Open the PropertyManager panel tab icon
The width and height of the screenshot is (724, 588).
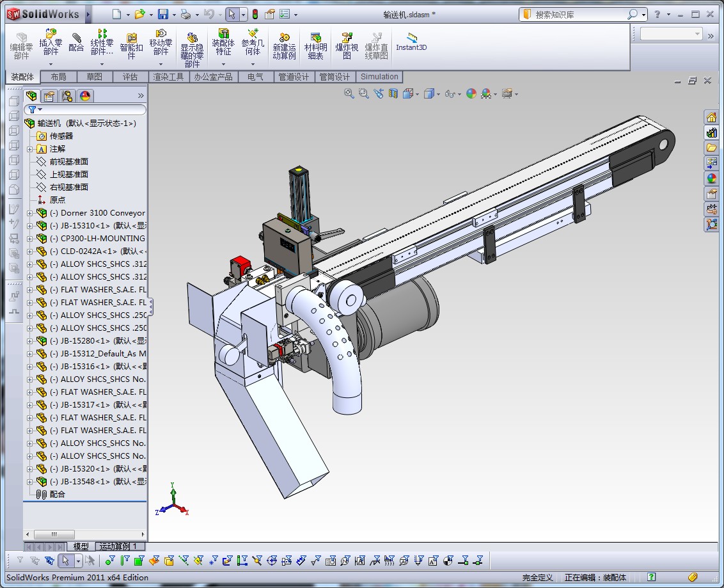click(x=49, y=96)
